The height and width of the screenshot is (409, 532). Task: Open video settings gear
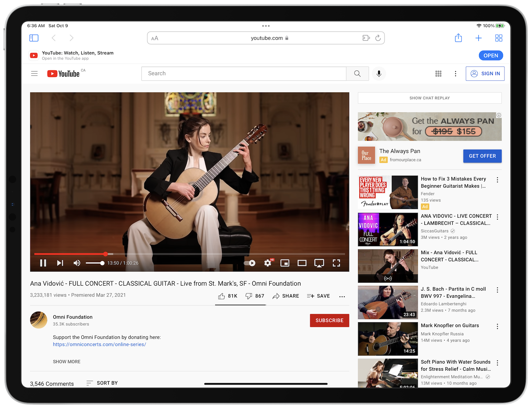tap(268, 263)
